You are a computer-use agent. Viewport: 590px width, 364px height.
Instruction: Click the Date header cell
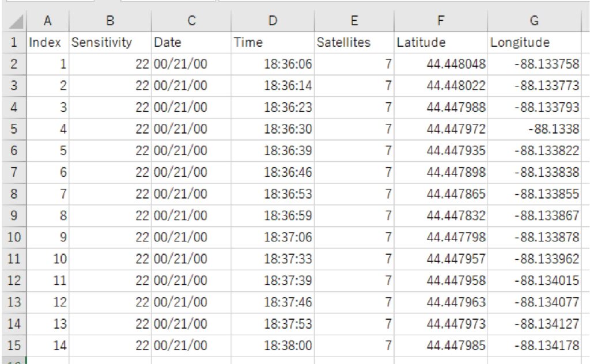tap(191, 42)
